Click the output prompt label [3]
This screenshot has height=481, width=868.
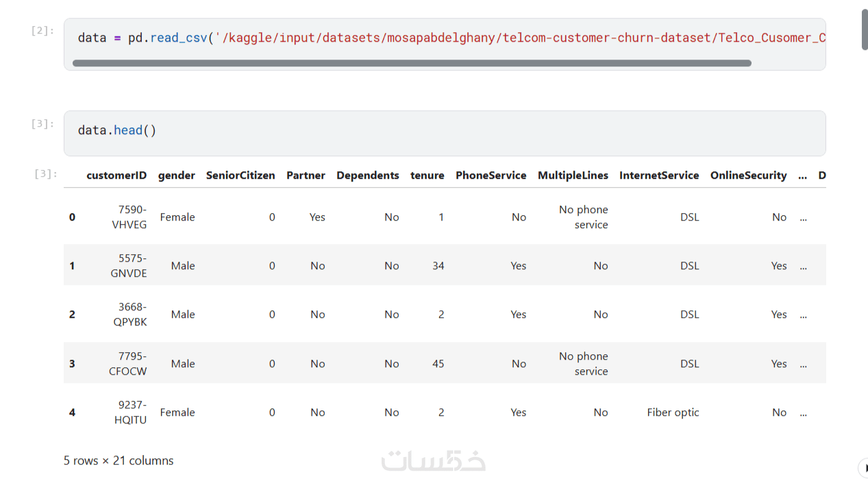click(46, 174)
